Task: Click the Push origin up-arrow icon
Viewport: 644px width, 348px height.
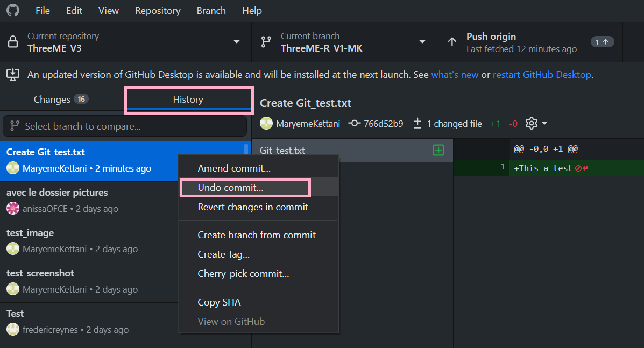Action: pos(452,42)
